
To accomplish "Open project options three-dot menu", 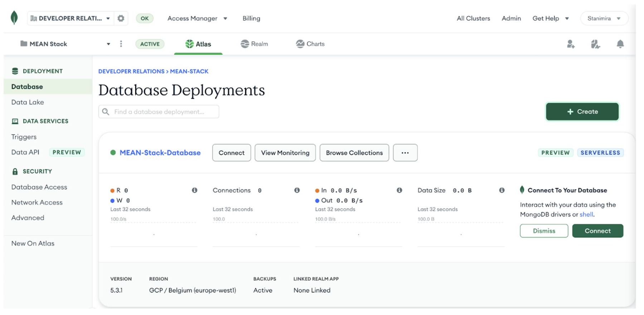I will 121,44.
